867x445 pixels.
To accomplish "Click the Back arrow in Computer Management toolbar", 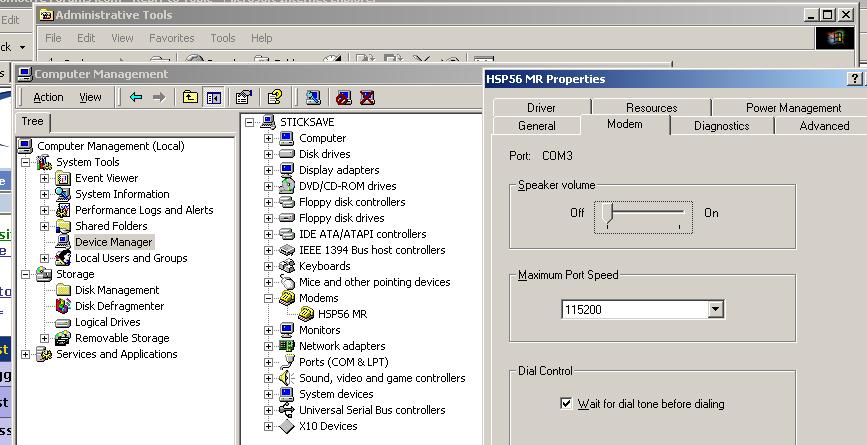I will (x=136, y=97).
